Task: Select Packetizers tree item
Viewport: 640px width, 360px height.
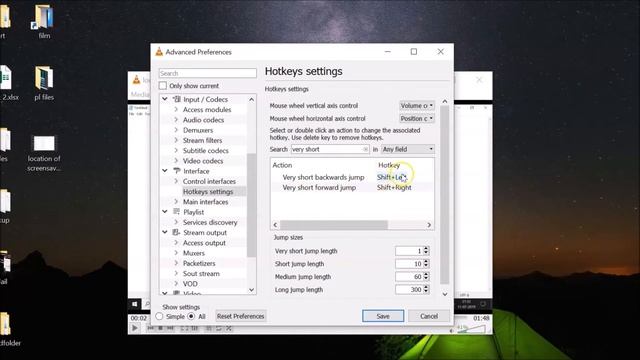Action: pyautogui.click(x=199, y=263)
